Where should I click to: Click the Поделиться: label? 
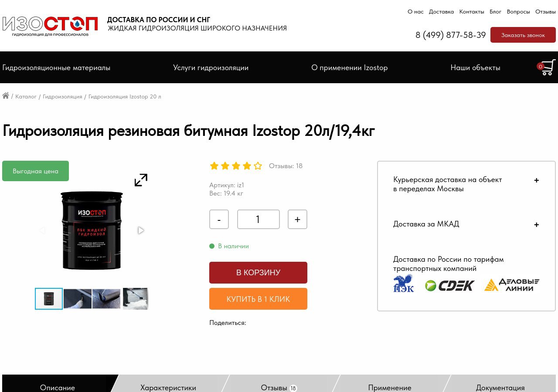[228, 323]
